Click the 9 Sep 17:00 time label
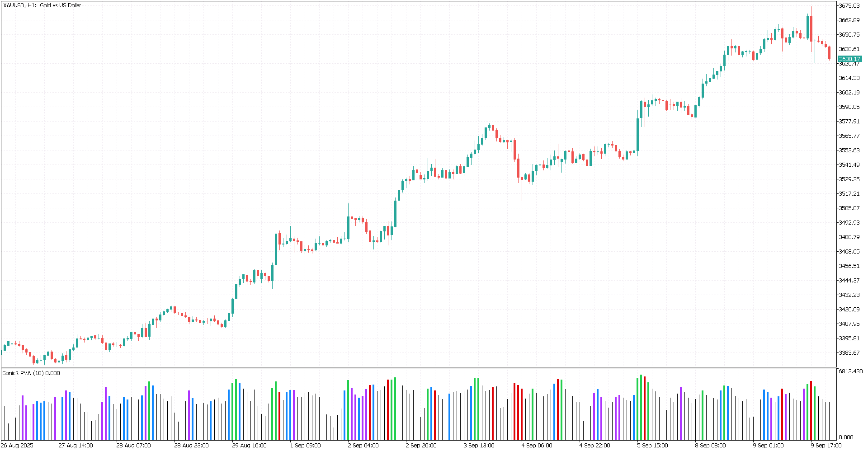Viewport: 868px width, 451px height. (x=826, y=446)
